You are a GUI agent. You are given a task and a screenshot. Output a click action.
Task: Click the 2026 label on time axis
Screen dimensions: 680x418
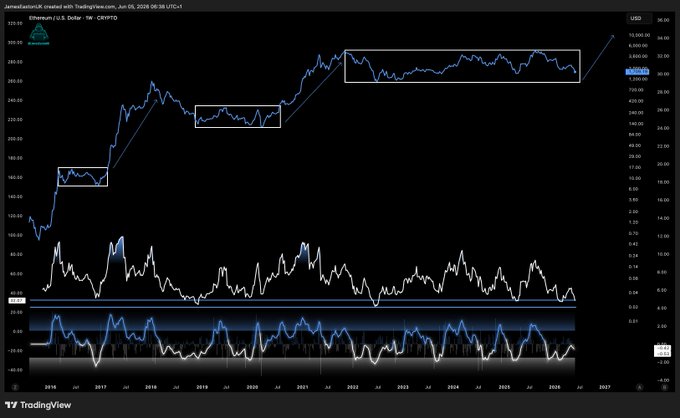pyautogui.click(x=554, y=387)
